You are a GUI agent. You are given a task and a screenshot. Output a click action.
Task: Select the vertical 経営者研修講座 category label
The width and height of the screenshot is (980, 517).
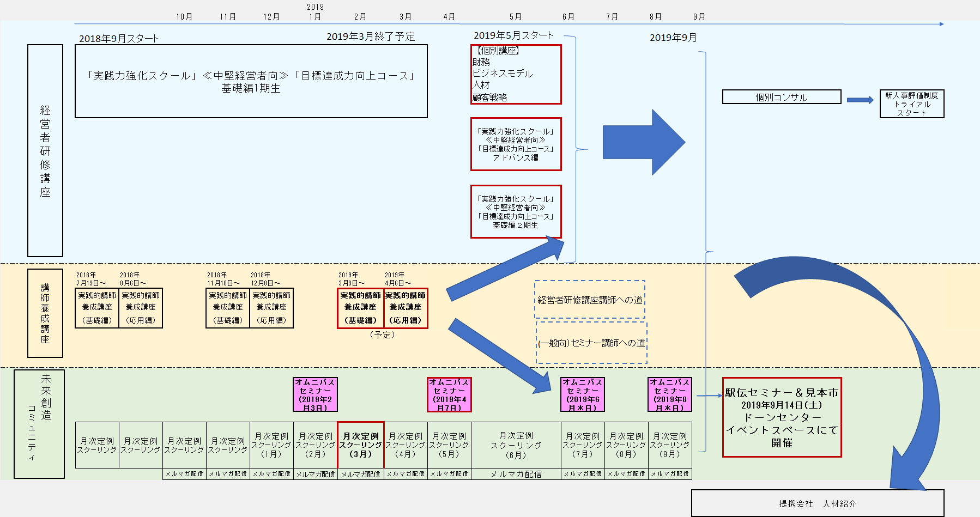(45, 150)
